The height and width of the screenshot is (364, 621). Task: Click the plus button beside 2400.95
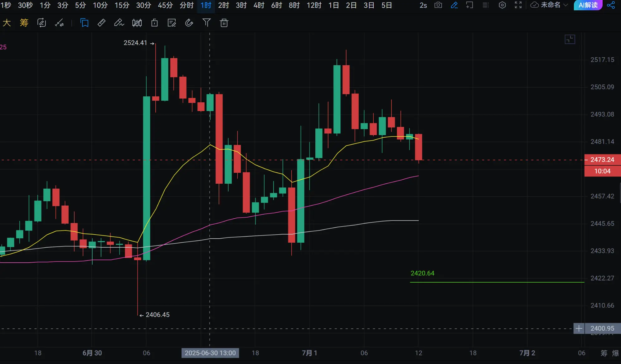579,328
